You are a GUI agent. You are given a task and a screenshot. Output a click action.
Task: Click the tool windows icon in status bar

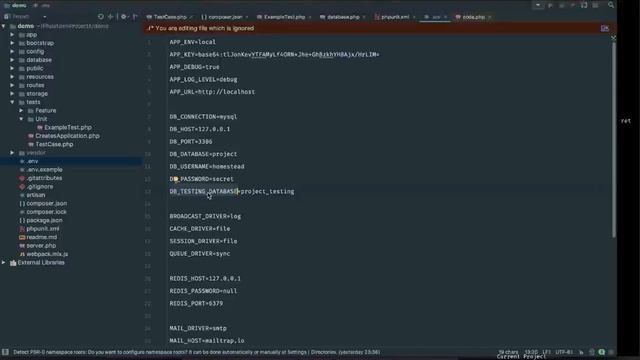pyautogui.click(x=5, y=352)
